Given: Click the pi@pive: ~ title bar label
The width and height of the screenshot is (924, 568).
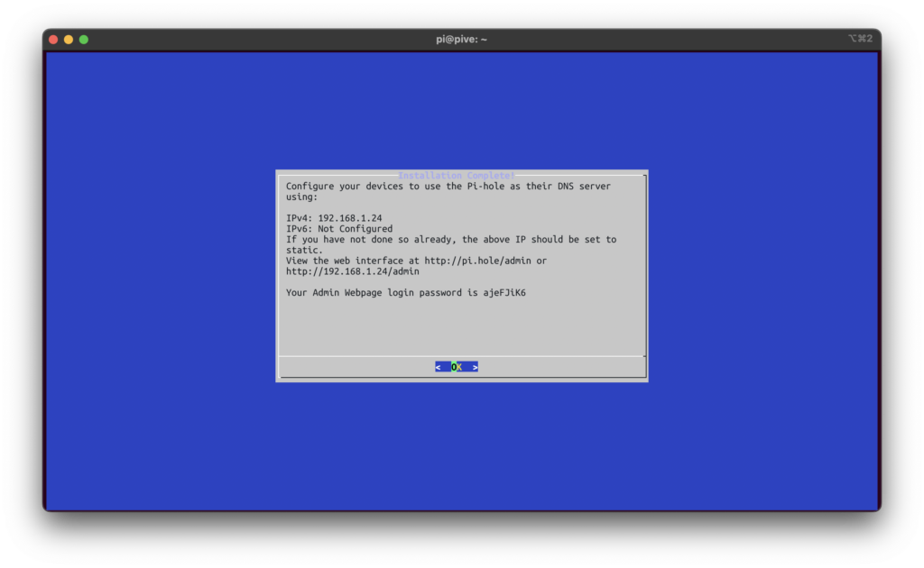Looking at the screenshot, I should (461, 39).
